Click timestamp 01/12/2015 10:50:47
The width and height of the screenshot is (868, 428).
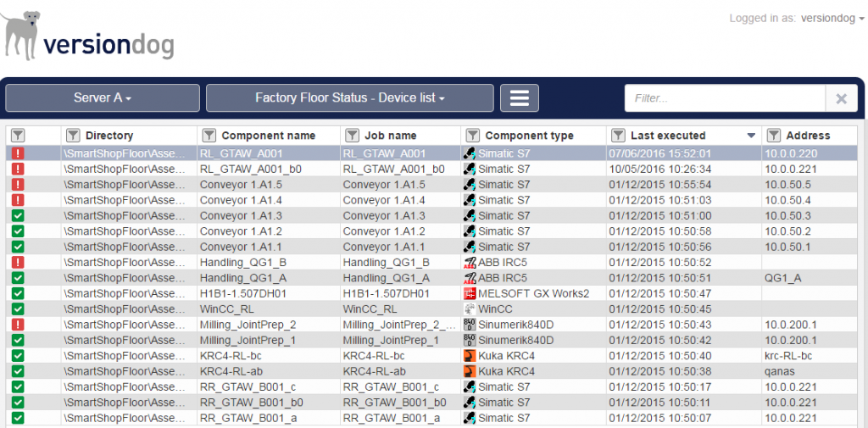tap(659, 293)
